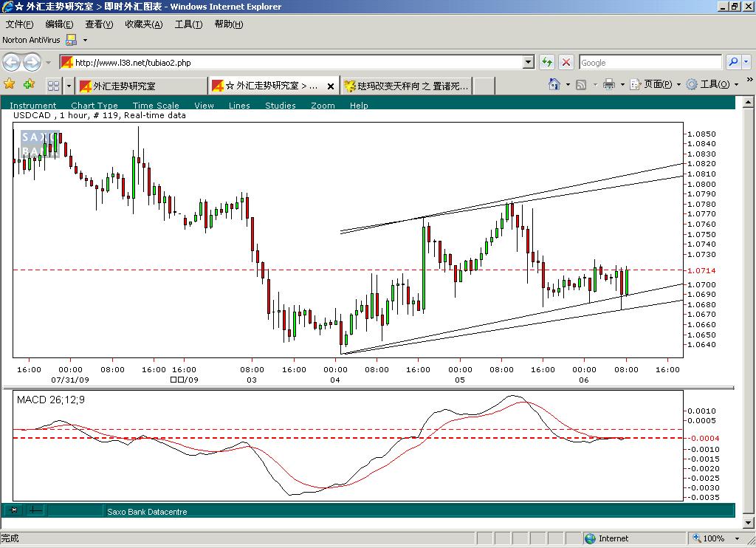Expand the zoom level dropdown arrow
This screenshot has width=756, height=548.
[x=737, y=538]
